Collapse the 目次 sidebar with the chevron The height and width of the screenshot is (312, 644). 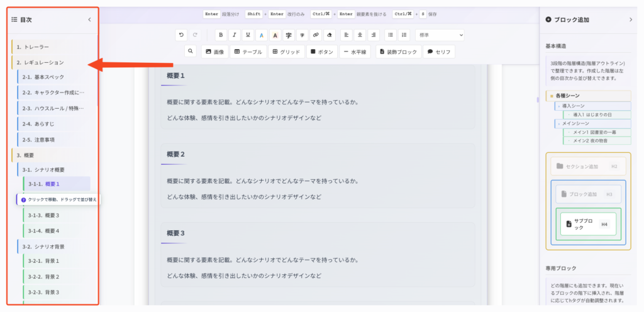[89, 19]
